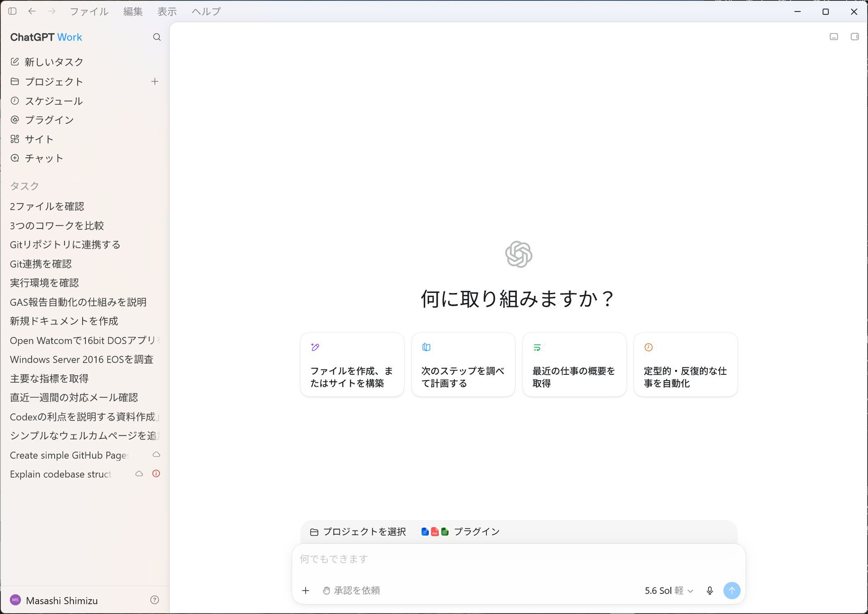Screen dimensions: 868x614
Task: Go forward with the right arrow
Action: pos(52,11)
